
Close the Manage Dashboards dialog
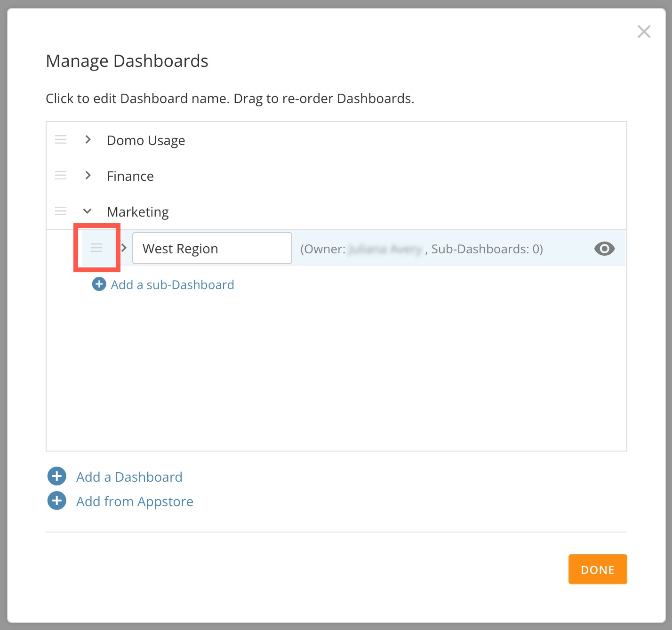[644, 32]
